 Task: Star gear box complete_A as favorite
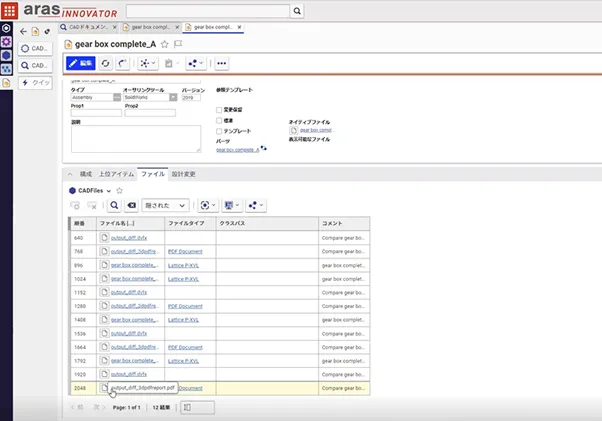pyautogui.click(x=165, y=44)
